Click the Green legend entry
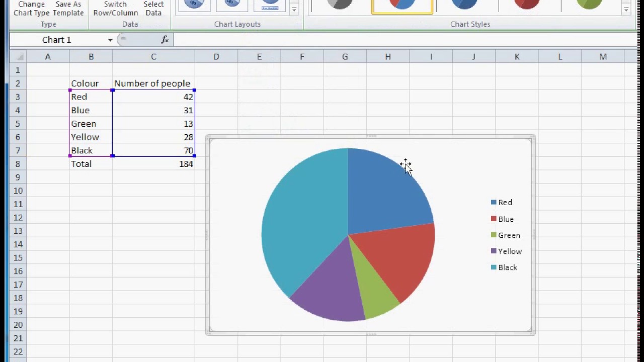 (506, 235)
